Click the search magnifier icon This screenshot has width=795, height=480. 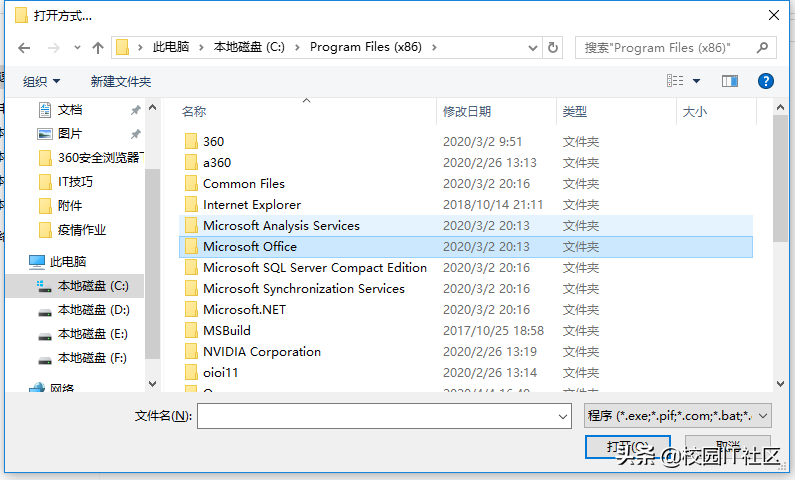pos(762,48)
